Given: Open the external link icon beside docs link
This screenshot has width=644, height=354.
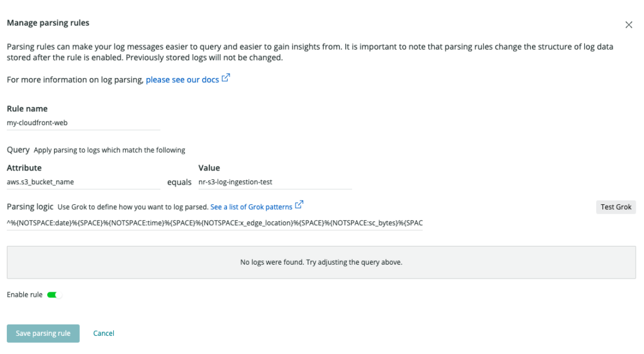Looking at the screenshot, I should point(226,77).
